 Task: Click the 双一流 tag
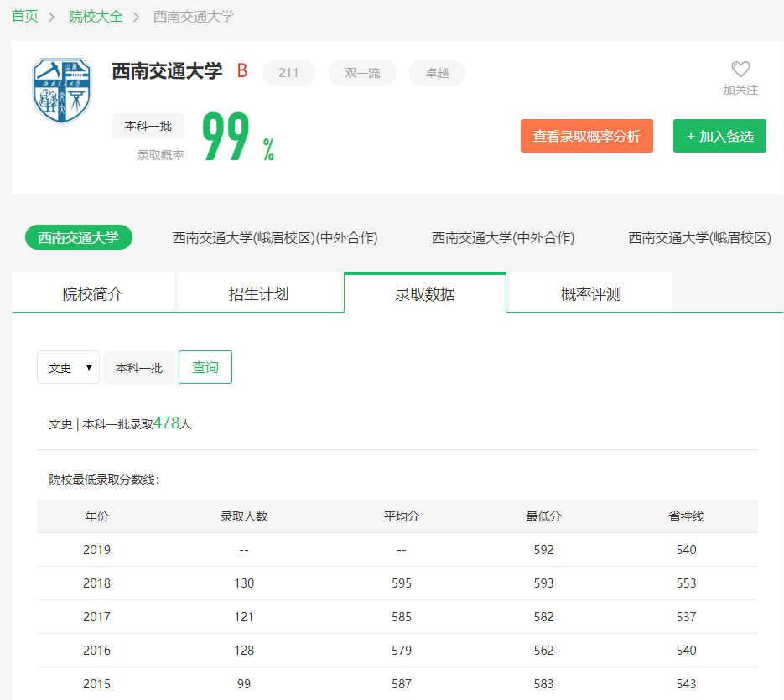pyautogui.click(x=362, y=73)
